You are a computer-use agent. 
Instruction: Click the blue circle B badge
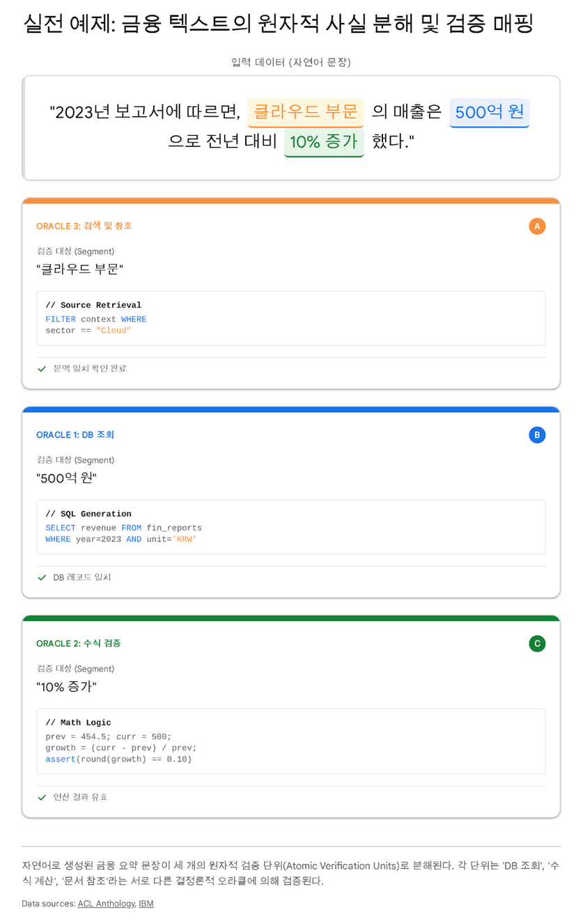(536, 435)
